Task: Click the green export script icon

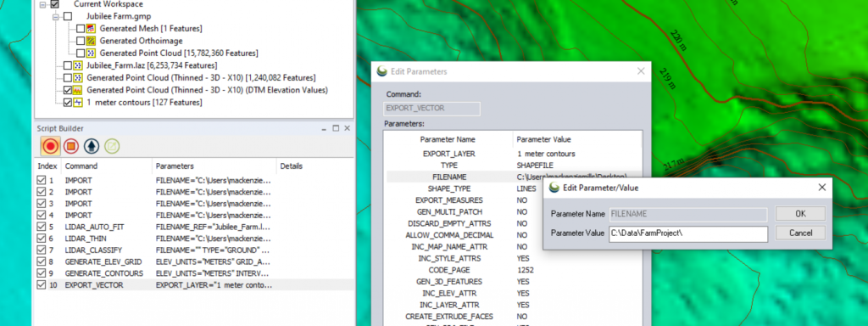Action: click(112, 146)
